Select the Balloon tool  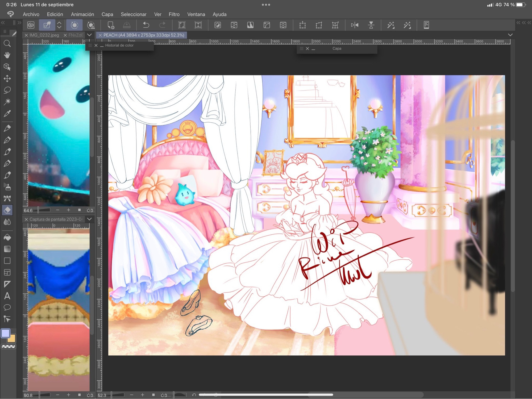[7, 307]
